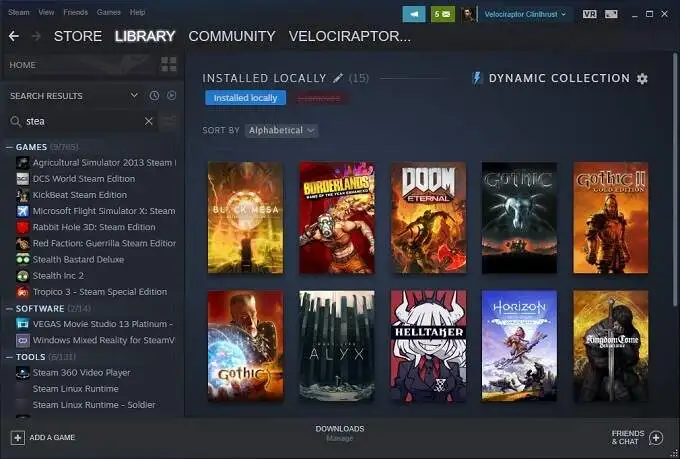Open the Friends menu
680x459 pixels.
75,12
